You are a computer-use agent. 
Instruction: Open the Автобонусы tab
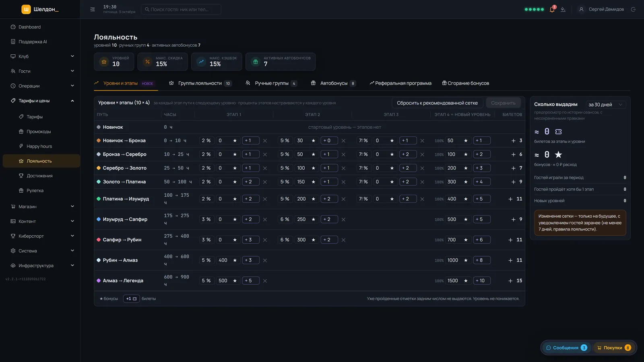(x=333, y=83)
